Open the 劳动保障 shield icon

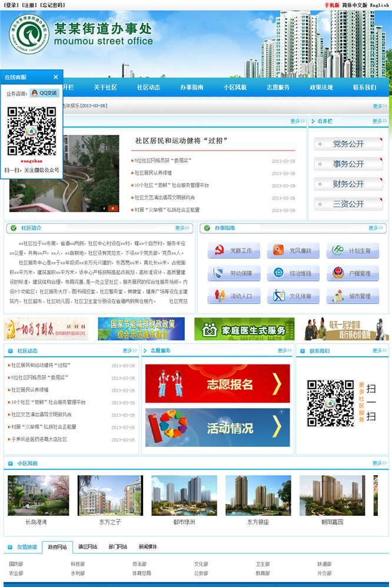tap(218, 274)
